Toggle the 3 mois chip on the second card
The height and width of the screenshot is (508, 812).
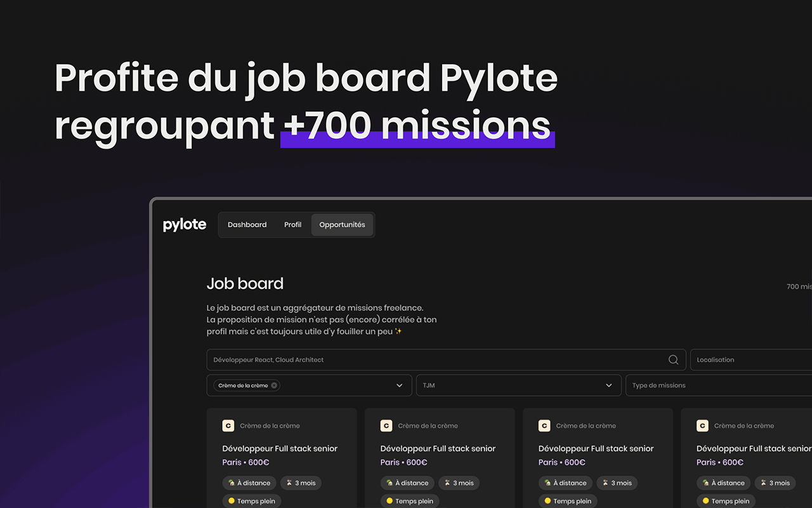pos(459,483)
